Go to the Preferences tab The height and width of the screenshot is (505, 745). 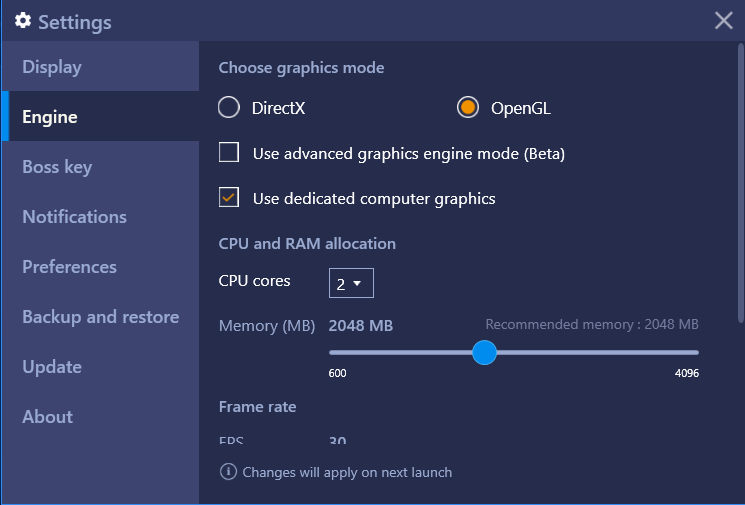(x=100, y=267)
